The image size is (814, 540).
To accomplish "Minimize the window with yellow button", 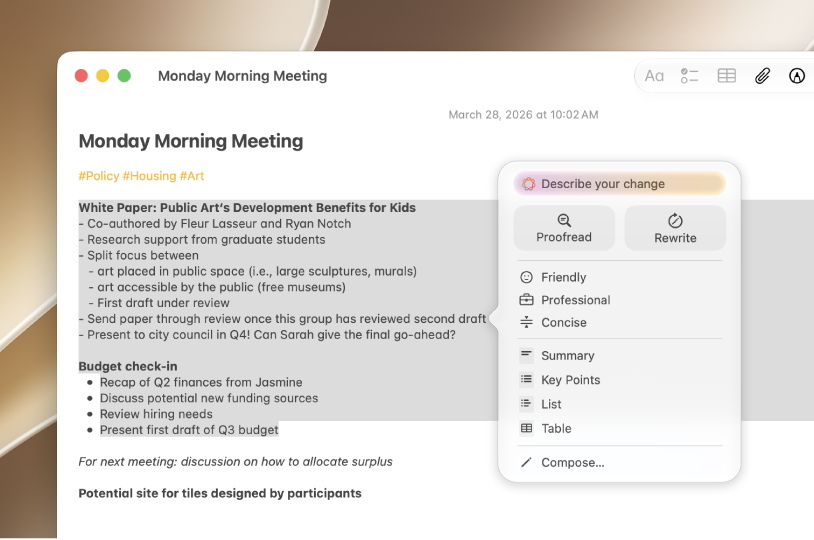I will click(x=103, y=76).
